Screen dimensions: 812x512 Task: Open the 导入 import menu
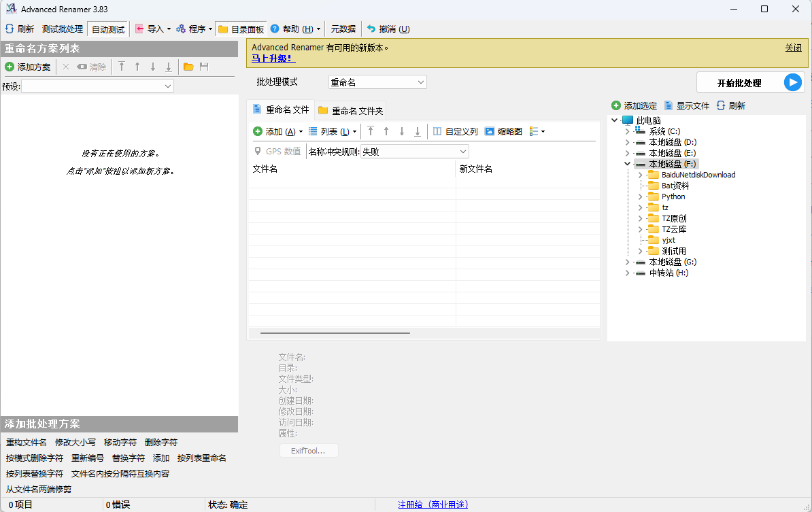(x=153, y=29)
